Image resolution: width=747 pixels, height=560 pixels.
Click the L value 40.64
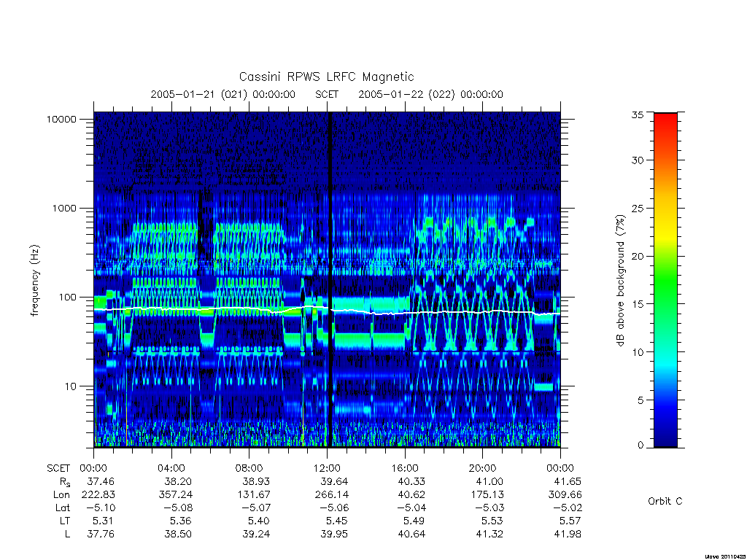coord(411,534)
